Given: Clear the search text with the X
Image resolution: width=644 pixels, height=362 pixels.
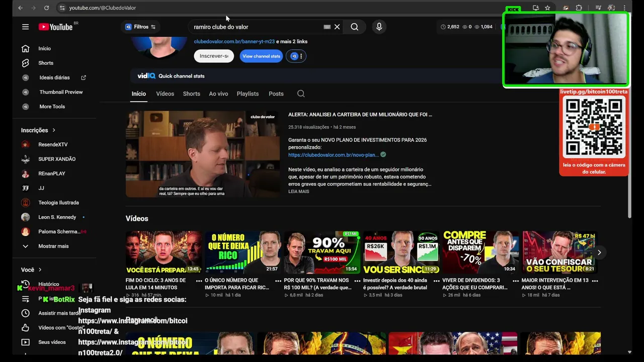Looking at the screenshot, I should click(x=337, y=27).
